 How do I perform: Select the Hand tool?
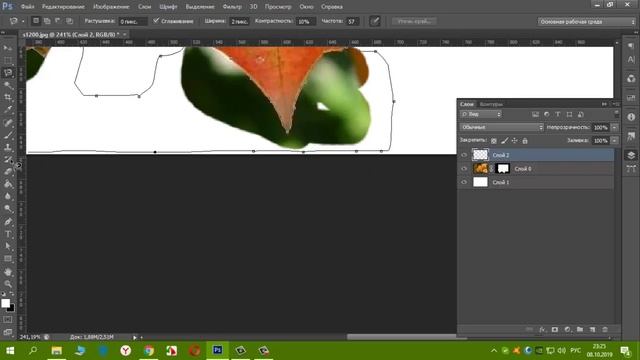[x=8, y=272]
